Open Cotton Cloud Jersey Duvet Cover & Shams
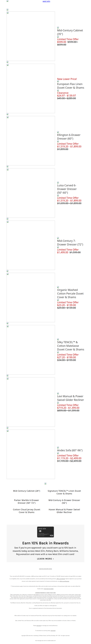The image size is (91, 644). [x=26, y=511]
